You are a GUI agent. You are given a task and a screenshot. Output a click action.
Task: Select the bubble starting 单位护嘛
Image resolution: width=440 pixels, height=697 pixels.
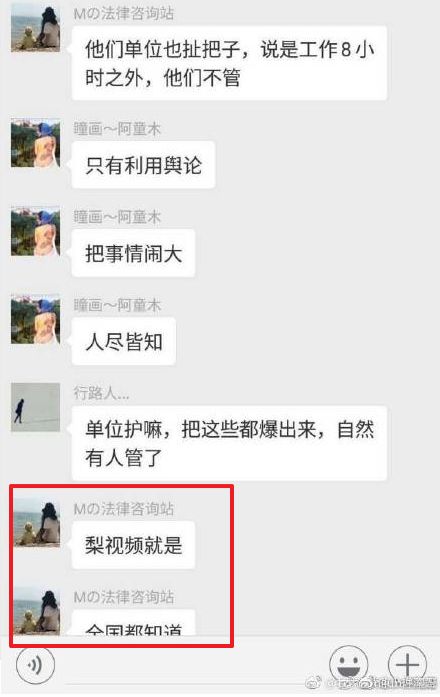[229, 443]
